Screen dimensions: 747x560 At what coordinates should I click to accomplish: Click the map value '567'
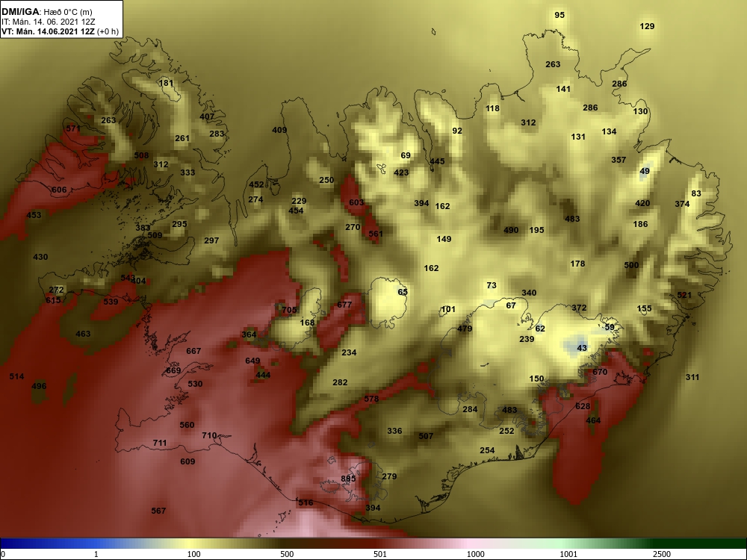click(158, 511)
